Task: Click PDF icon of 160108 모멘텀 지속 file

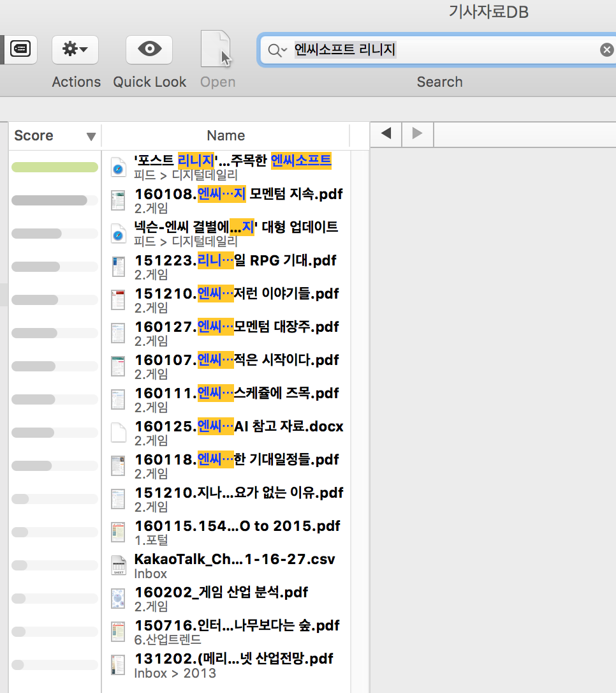Action: click(x=118, y=201)
